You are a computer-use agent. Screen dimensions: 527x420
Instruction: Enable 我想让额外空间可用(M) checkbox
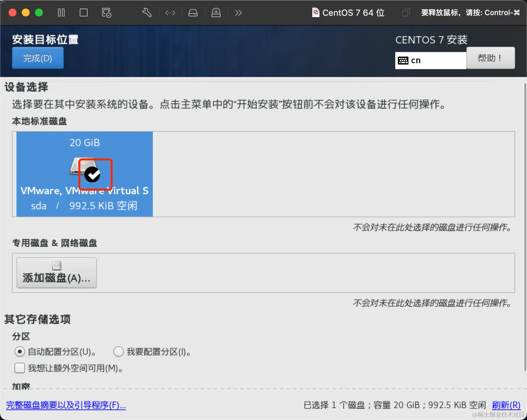[20, 368]
